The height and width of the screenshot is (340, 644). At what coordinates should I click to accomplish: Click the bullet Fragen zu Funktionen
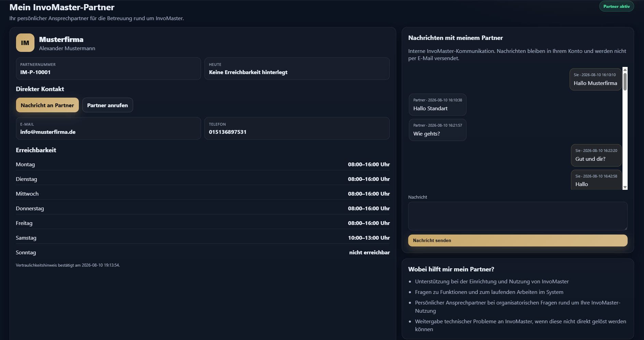click(489, 292)
